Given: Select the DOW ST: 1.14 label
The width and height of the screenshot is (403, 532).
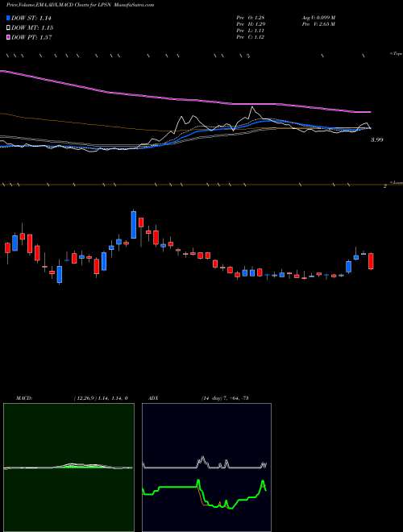Looking at the screenshot, I should [x=31, y=19].
